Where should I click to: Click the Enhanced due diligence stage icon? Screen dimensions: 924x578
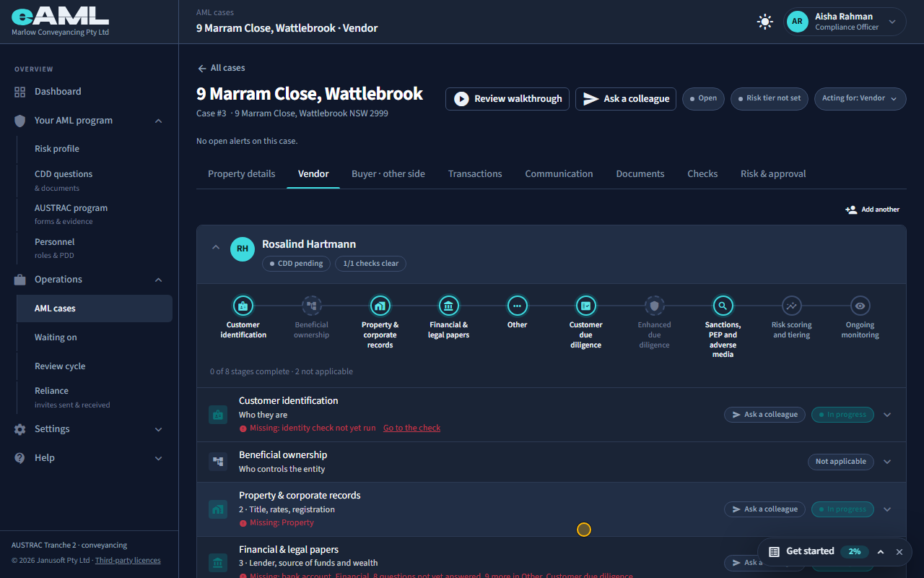(655, 306)
